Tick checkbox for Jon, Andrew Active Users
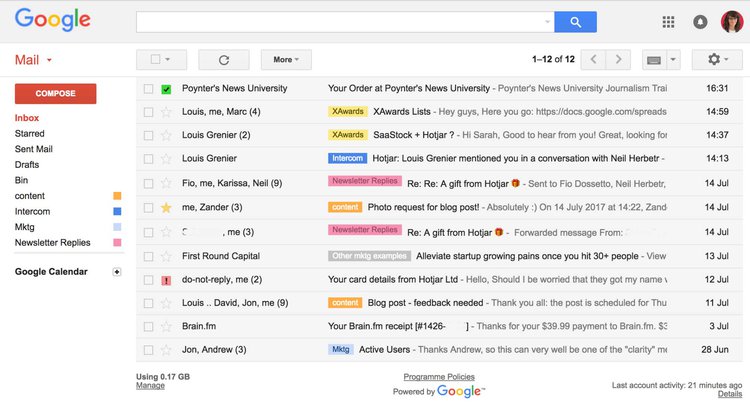Screen dimensions: 750x416 (148, 350)
